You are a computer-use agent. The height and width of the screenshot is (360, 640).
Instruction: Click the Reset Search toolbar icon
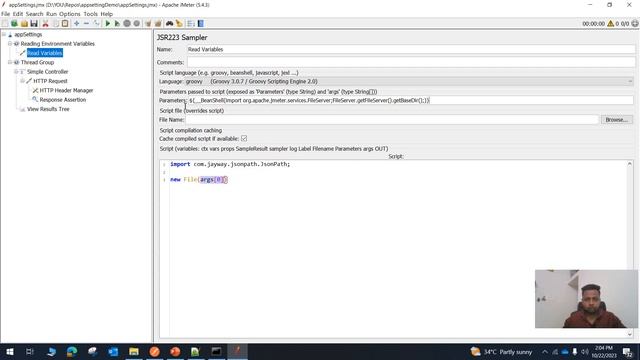tap(179, 24)
